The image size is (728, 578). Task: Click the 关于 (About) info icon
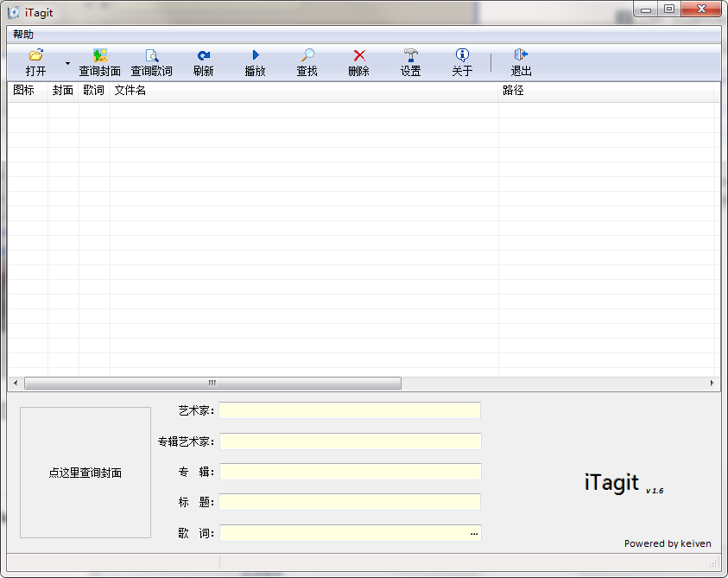tap(463, 62)
